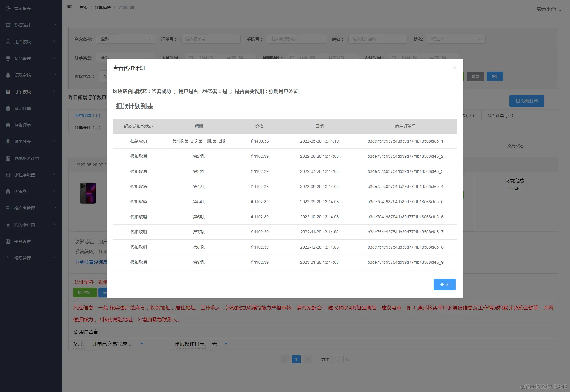This screenshot has width=570, height=392.
Task: Open the 催收订单 sidebar icon
Action: tap(8, 125)
